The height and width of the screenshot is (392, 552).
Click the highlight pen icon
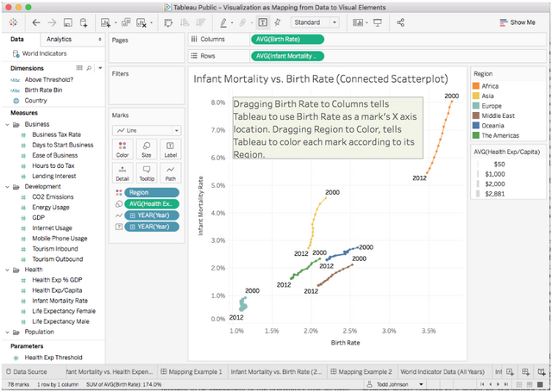(x=223, y=23)
